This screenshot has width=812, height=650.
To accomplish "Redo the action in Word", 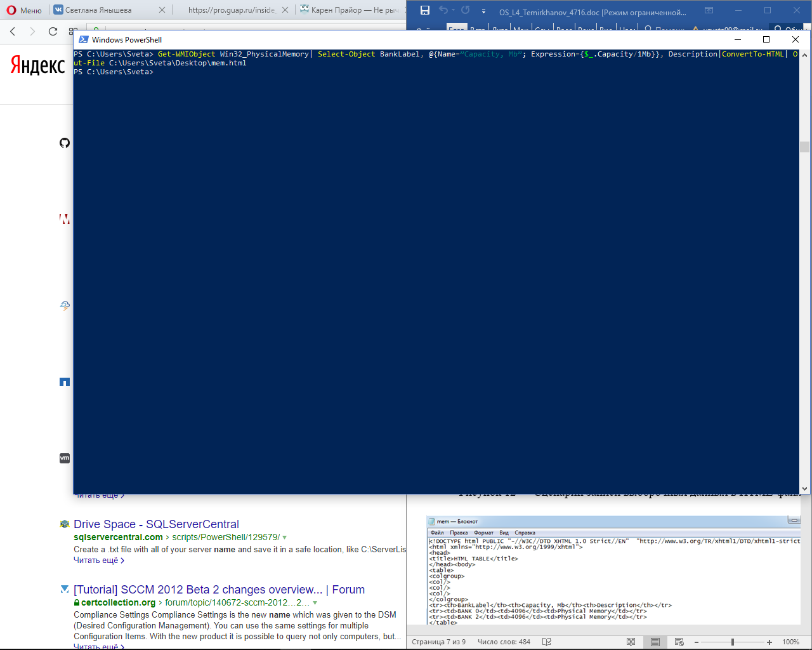I will coord(466,10).
